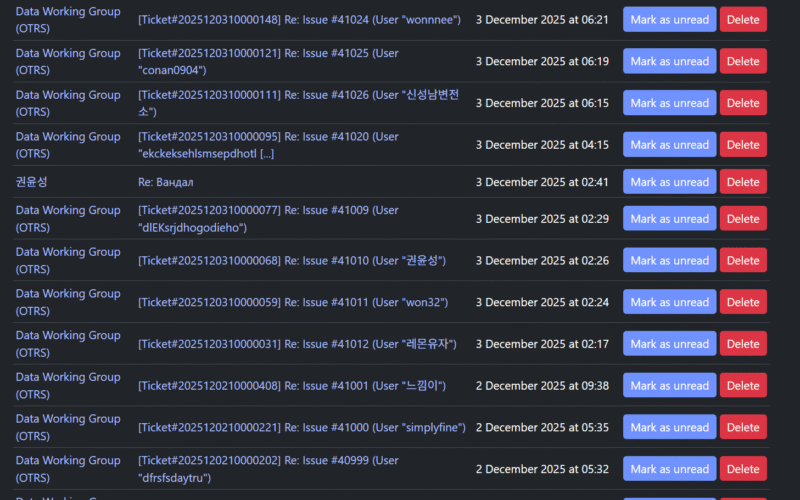Open ticket subject for user simplyfine

(301, 428)
